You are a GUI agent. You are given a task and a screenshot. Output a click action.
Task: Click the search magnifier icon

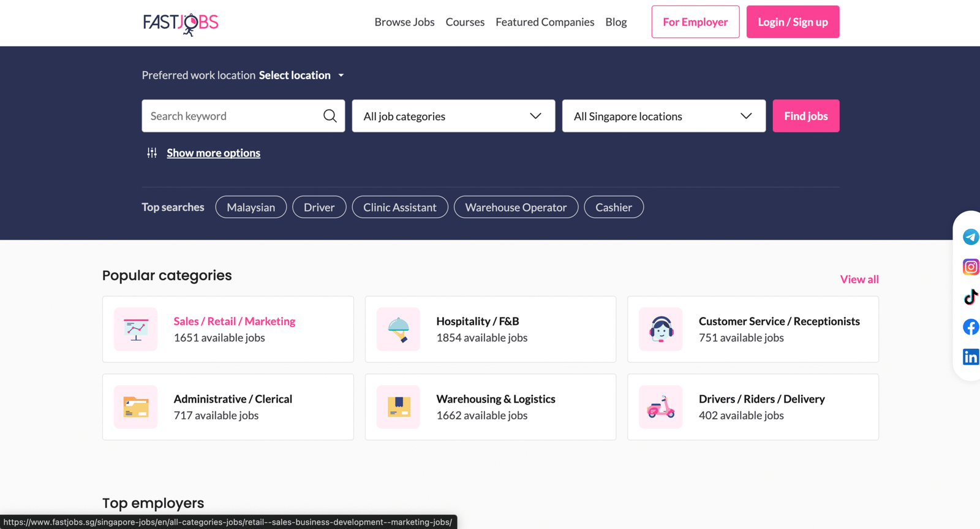coord(330,116)
